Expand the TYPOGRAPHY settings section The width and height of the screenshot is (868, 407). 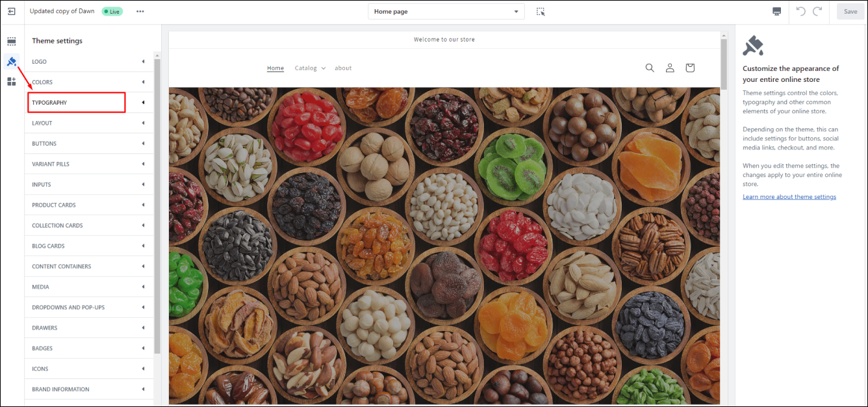click(x=89, y=103)
